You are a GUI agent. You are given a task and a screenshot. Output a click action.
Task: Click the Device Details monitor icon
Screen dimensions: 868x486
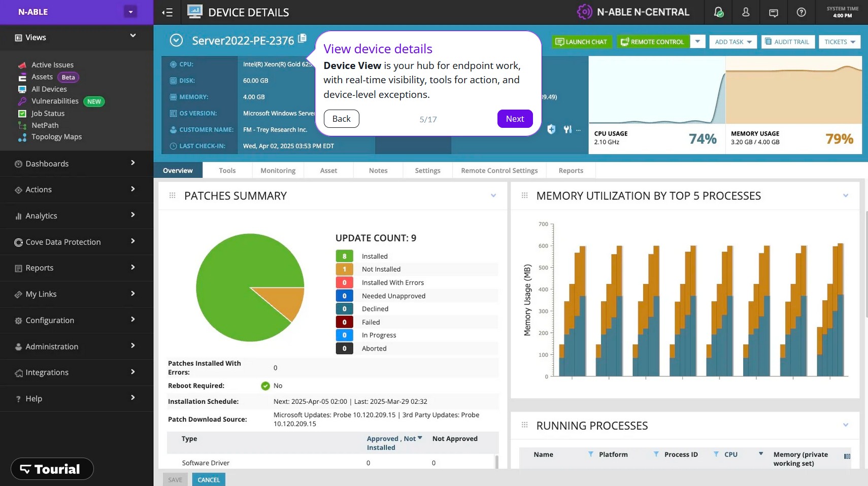point(194,12)
